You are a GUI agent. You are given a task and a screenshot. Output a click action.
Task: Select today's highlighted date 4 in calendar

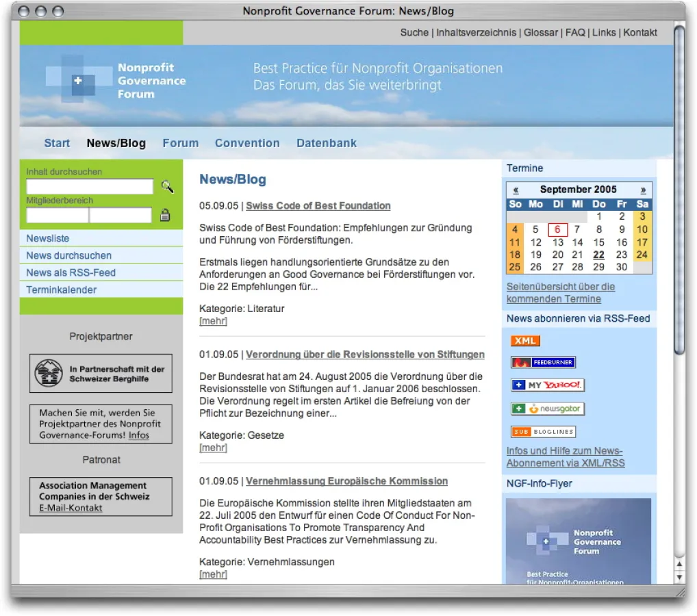[515, 229]
